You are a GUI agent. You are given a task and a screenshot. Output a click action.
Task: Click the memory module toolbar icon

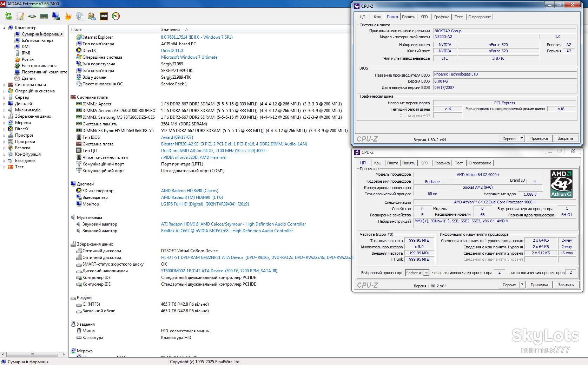44,16
